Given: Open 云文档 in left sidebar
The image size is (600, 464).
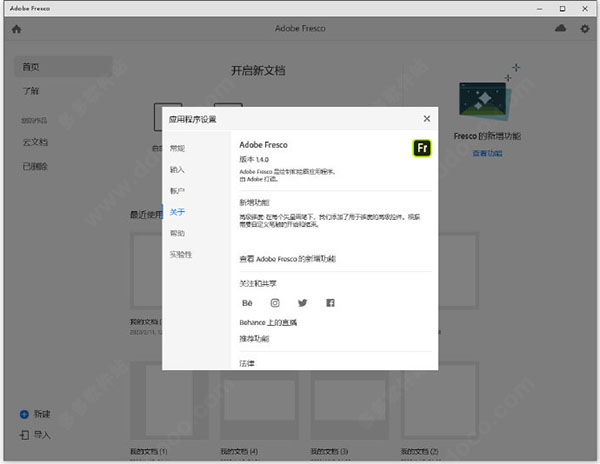Looking at the screenshot, I should (x=35, y=142).
